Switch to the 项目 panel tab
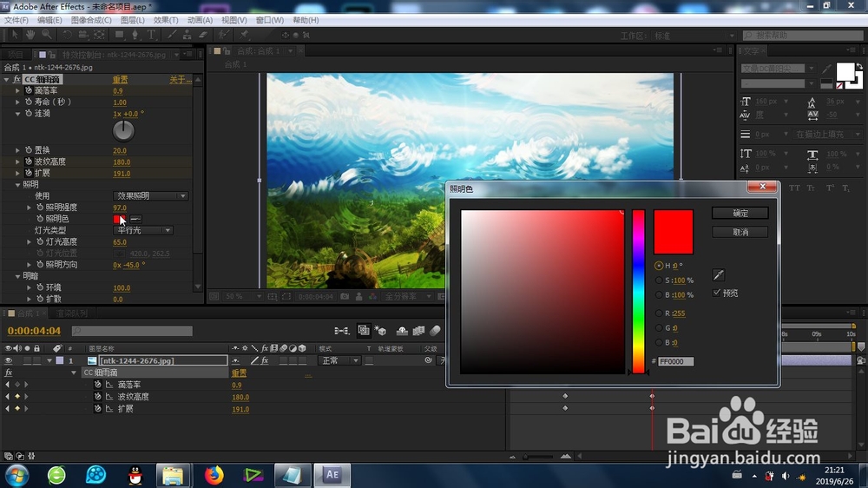 pyautogui.click(x=16, y=55)
